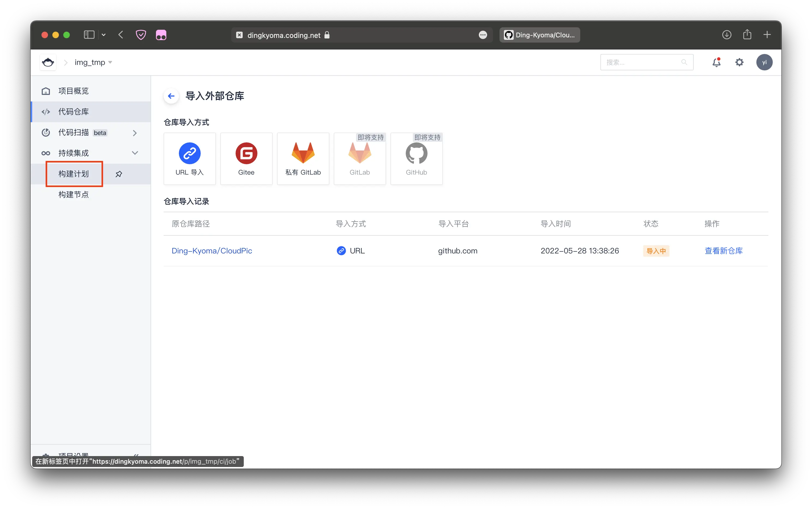This screenshot has width=812, height=509.
Task: Click the blue back arrow button
Action: [171, 96]
